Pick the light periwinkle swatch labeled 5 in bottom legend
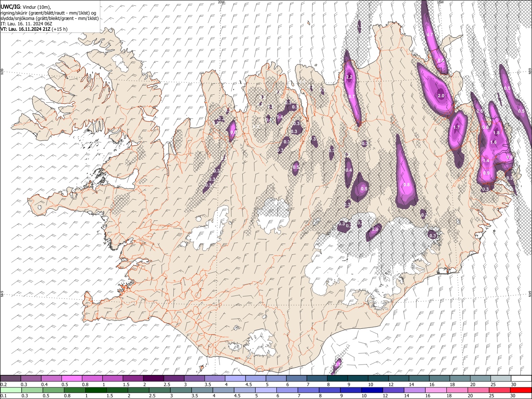This screenshot has width=532, height=399. pos(266,390)
